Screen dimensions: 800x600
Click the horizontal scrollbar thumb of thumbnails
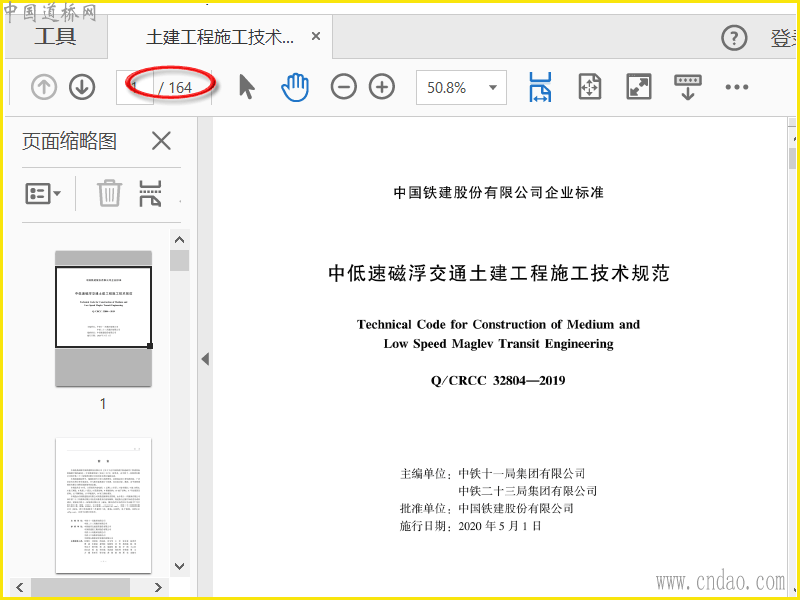(81, 587)
